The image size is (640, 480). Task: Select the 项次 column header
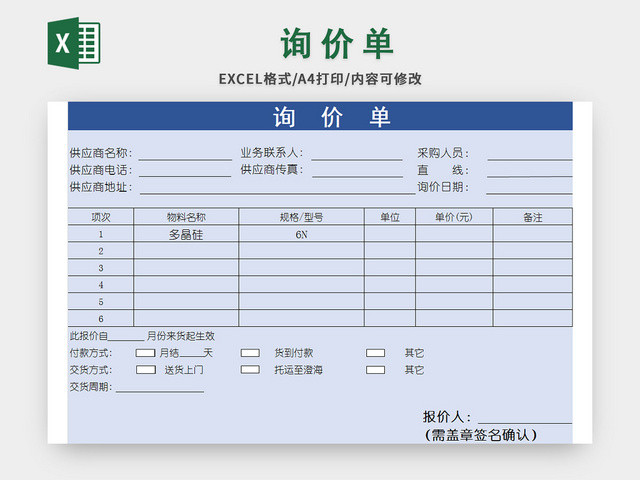pyautogui.click(x=101, y=217)
